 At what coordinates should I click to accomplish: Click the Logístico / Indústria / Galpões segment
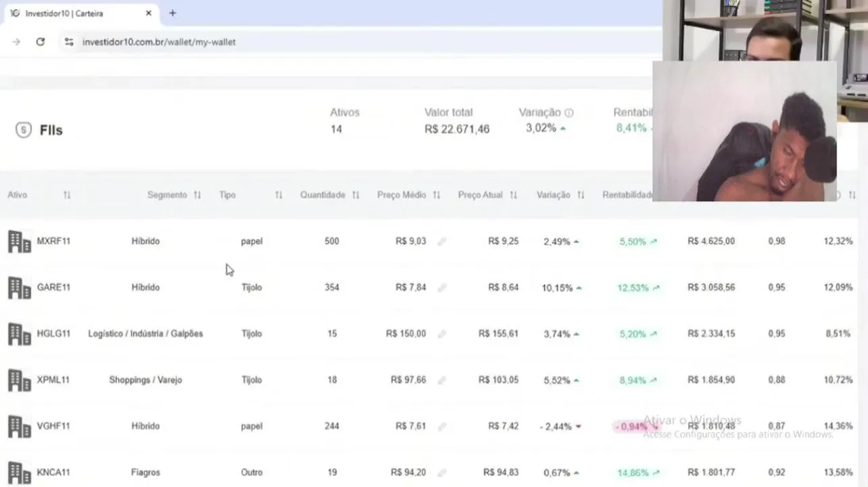145,334
